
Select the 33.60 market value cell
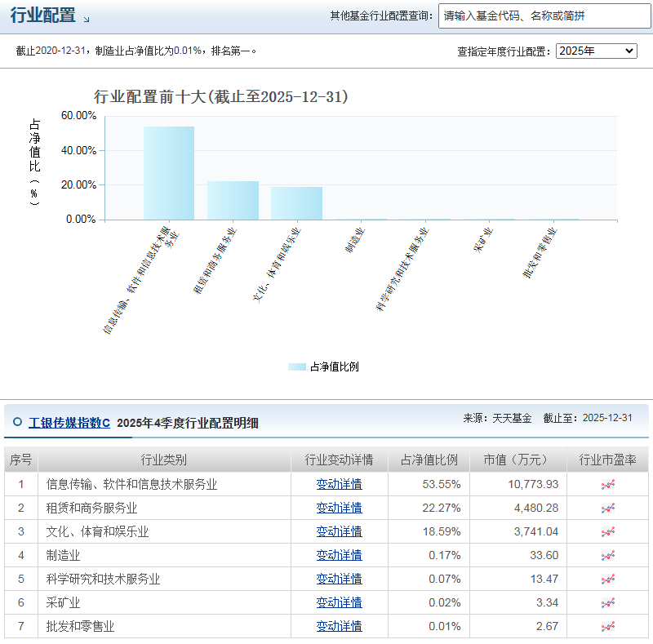[518, 556]
